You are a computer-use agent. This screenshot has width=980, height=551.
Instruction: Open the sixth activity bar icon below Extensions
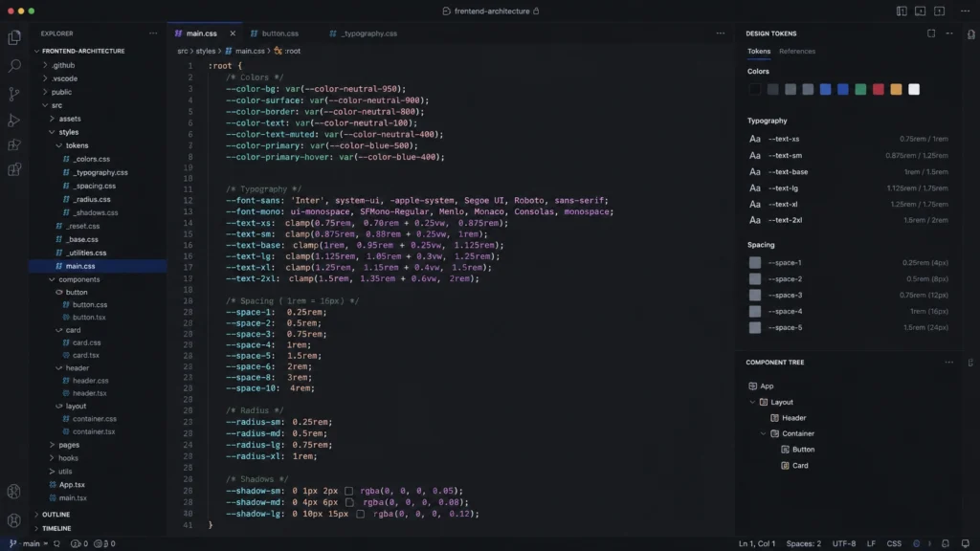(13, 169)
